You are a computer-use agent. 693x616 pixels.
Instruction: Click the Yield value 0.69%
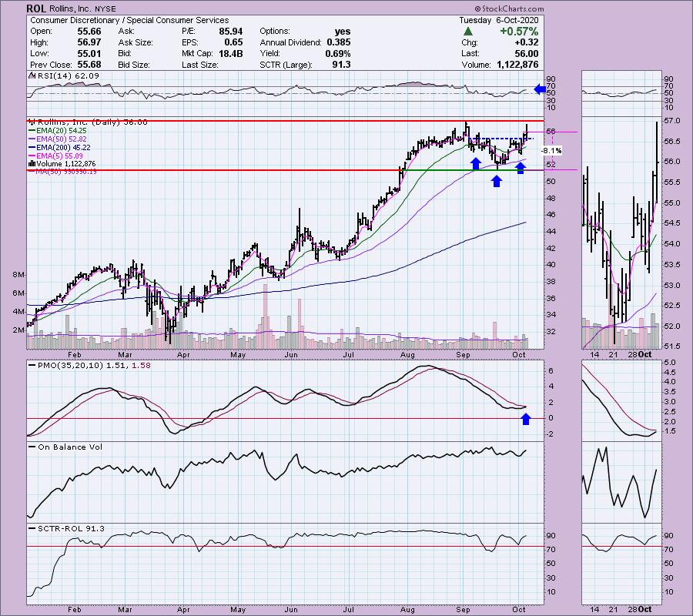[x=338, y=53]
